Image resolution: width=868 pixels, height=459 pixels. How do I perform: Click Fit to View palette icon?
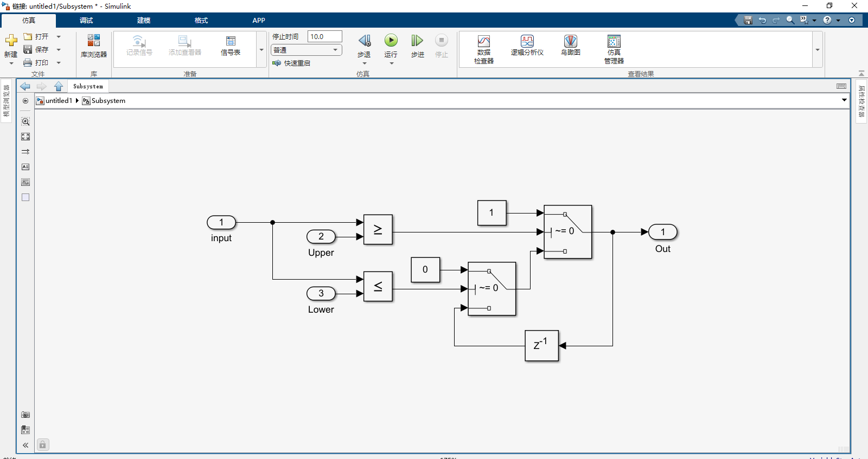pyautogui.click(x=25, y=137)
